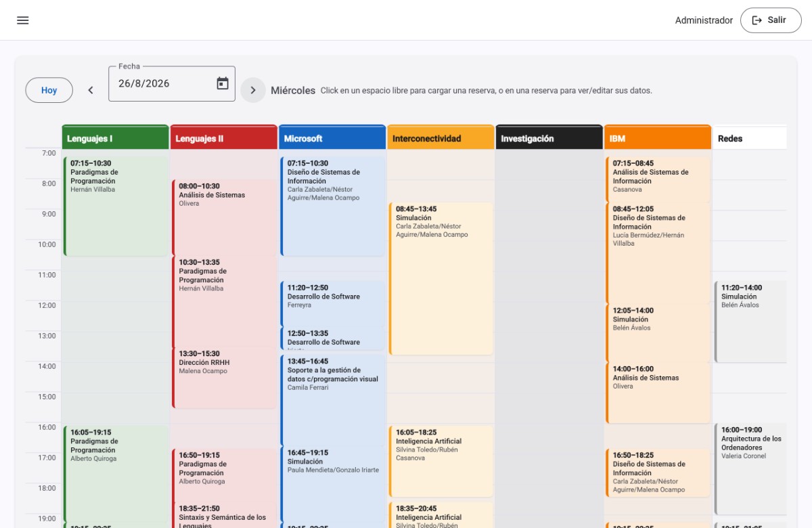Open the calendar date picker icon
This screenshot has height=528, width=812.
223,83
